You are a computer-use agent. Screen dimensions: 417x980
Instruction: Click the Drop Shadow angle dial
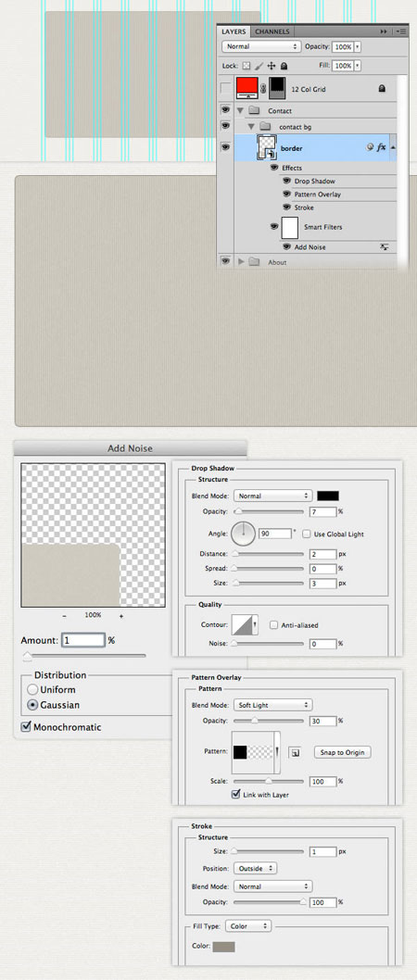pos(243,534)
